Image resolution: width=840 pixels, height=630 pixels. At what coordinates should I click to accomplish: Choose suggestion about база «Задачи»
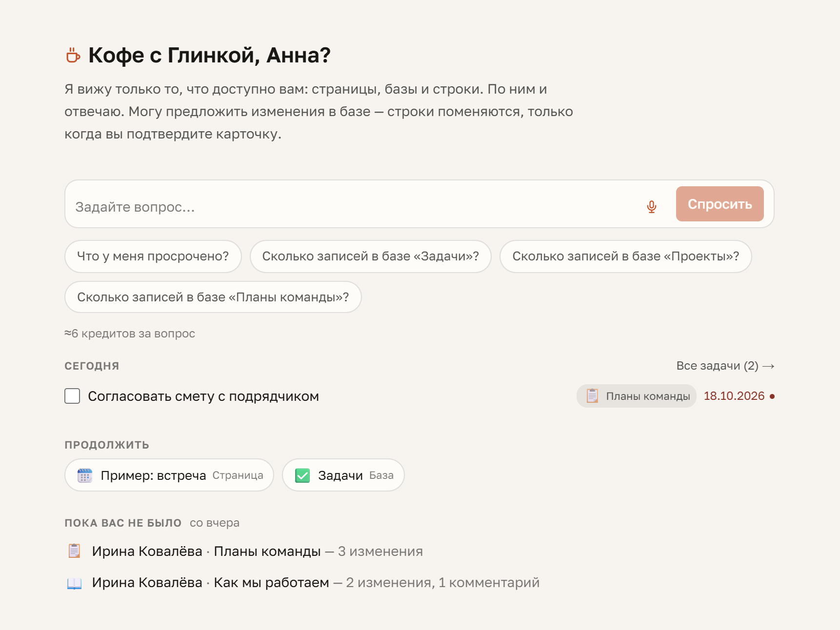click(x=371, y=256)
